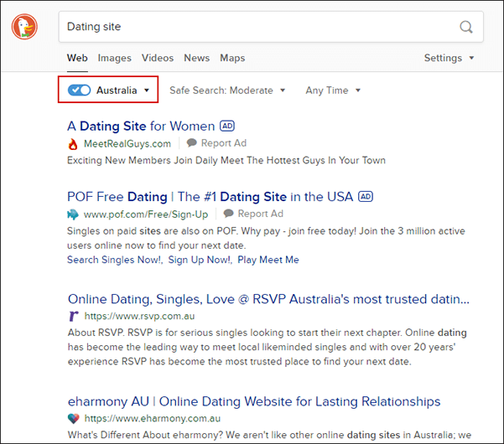Open the Any Time filter dropdown
The image size is (504, 444).
[x=333, y=90]
